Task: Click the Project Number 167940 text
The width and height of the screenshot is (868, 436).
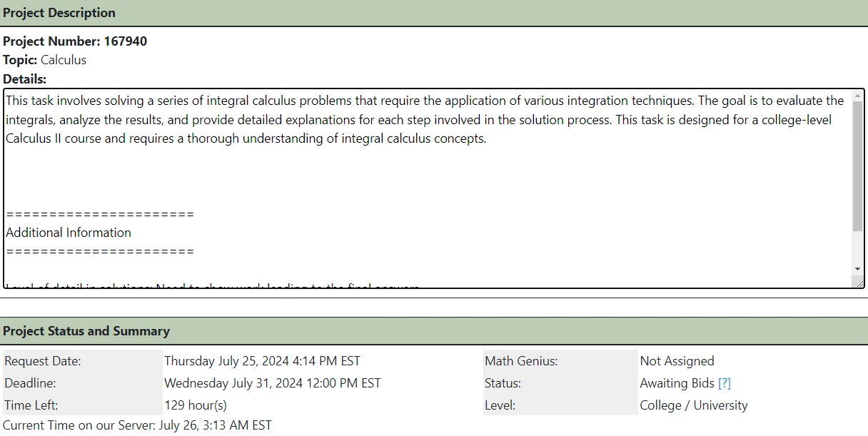Action: pyautogui.click(x=75, y=41)
